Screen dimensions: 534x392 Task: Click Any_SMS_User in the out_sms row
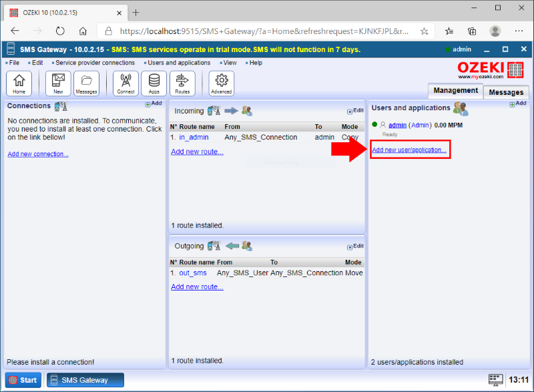coord(242,273)
